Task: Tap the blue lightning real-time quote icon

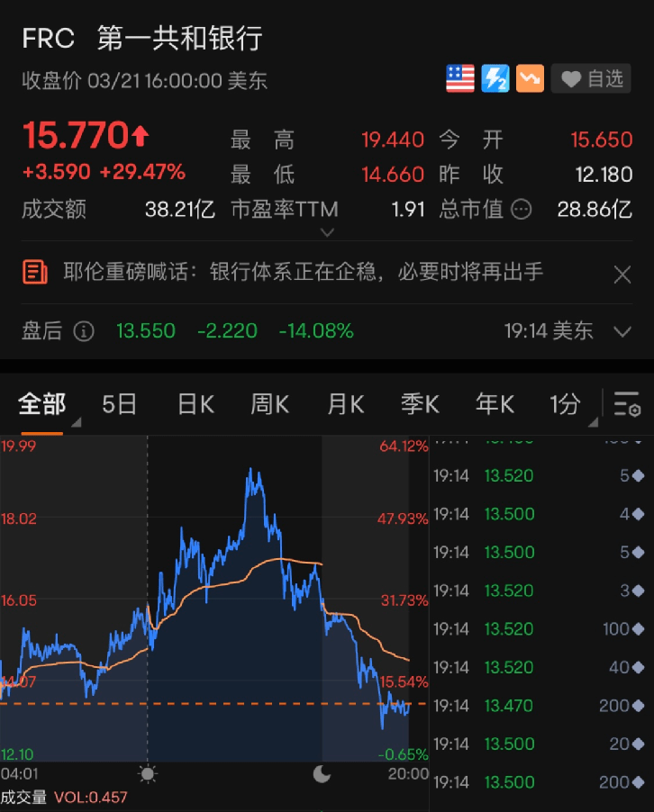Action: [495, 79]
